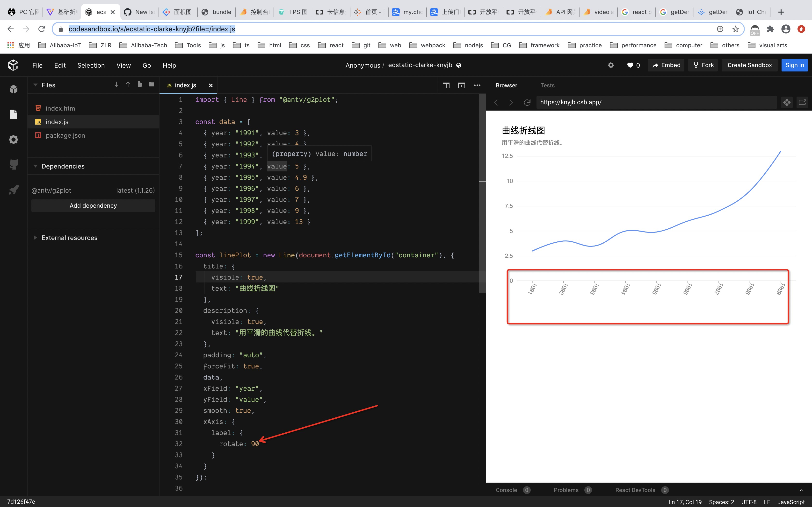Toggle the preview view icon in editor
812x507 pixels.
point(461,85)
